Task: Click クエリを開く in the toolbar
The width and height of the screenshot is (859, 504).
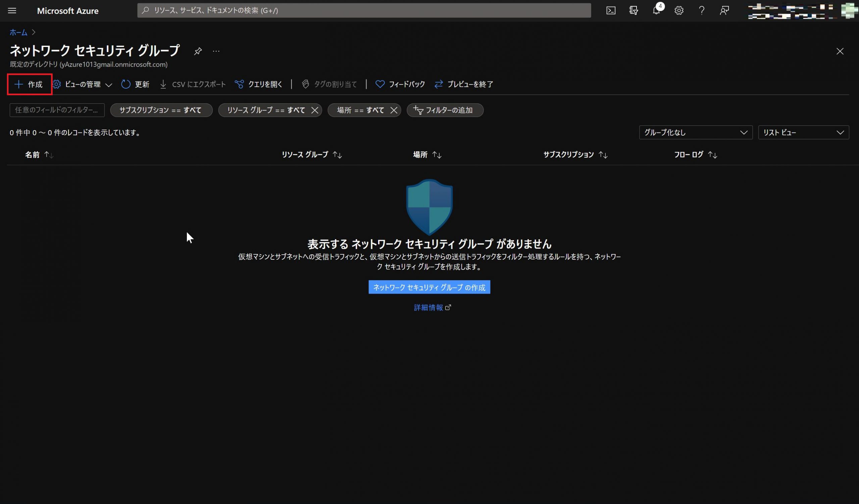Action: point(259,84)
